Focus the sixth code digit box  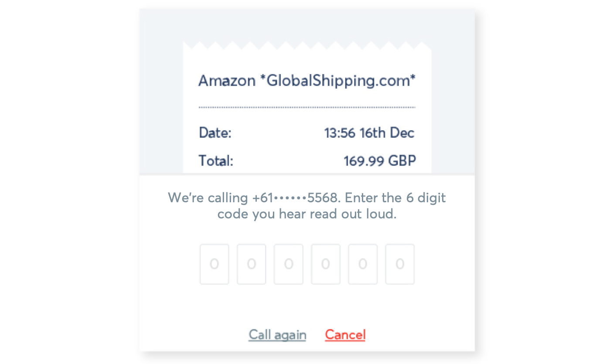(400, 264)
